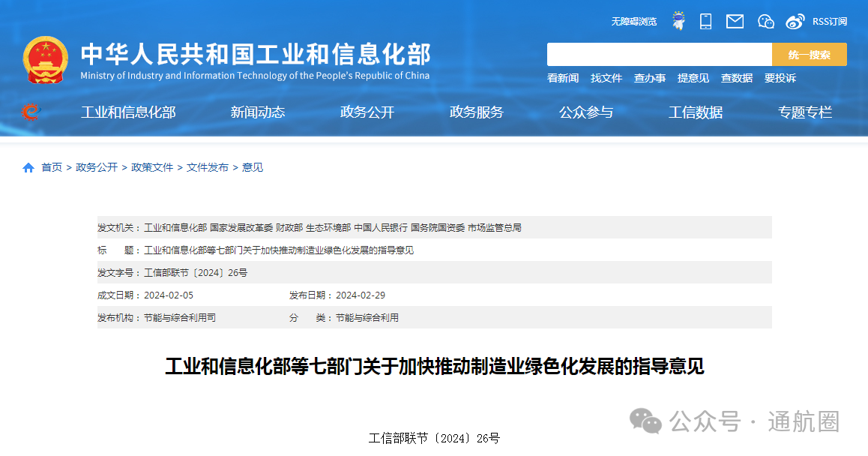
Task: Open the 新闻动态 menu
Action: click(x=256, y=112)
